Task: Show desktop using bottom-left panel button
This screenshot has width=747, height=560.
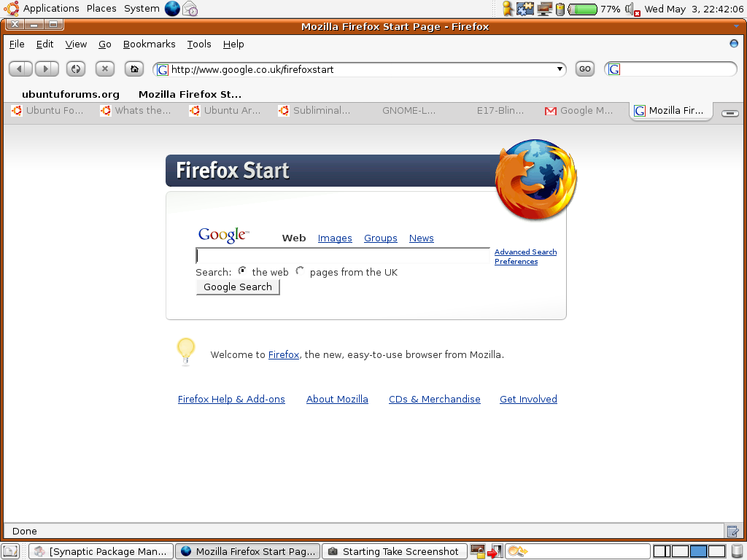Action: [10, 551]
